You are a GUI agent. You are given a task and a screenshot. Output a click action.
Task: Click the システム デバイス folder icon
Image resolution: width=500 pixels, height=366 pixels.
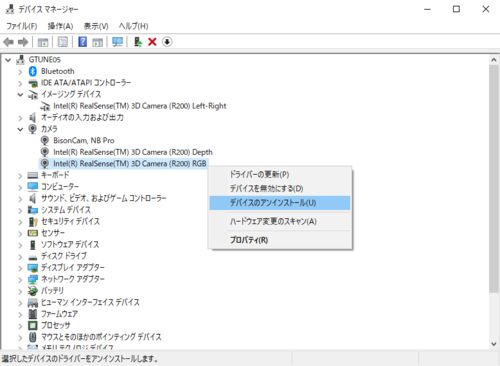tap(33, 210)
